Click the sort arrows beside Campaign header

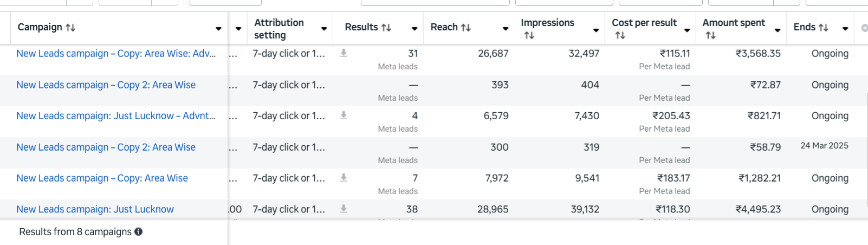tap(70, 28)
